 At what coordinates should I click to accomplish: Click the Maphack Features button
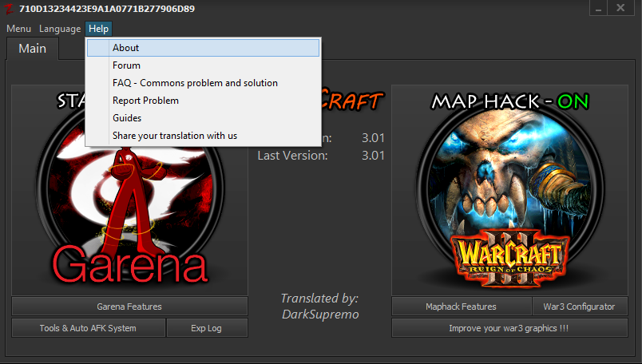click(x=461, y=307)
